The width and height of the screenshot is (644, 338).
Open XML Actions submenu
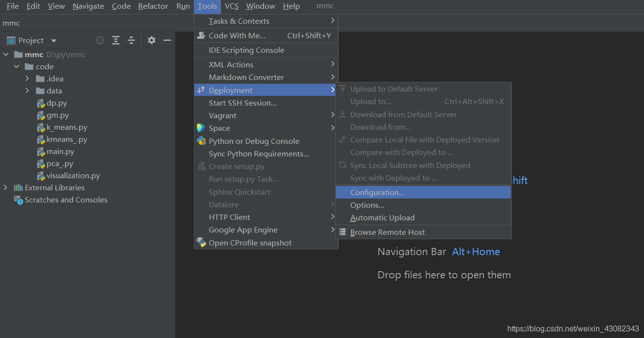coord(266,65)
